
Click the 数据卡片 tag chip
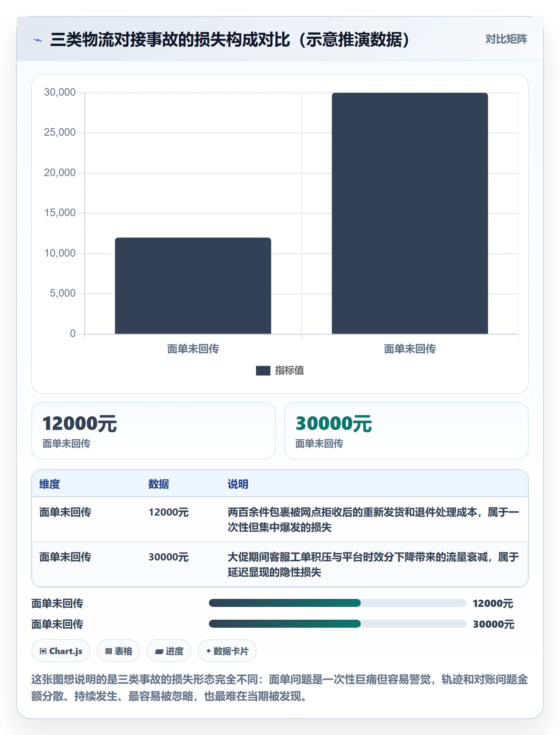[227, 651]
